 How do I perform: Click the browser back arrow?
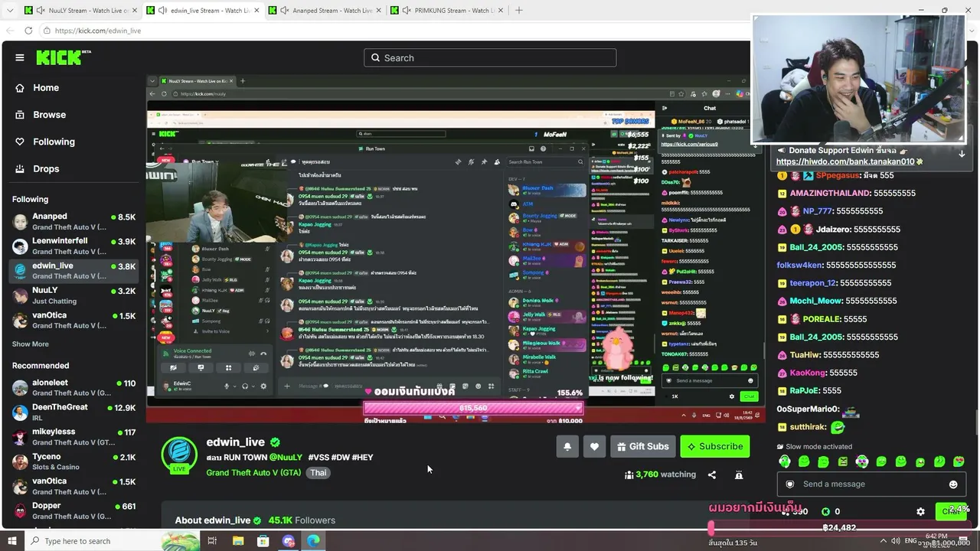click(8, 31)
